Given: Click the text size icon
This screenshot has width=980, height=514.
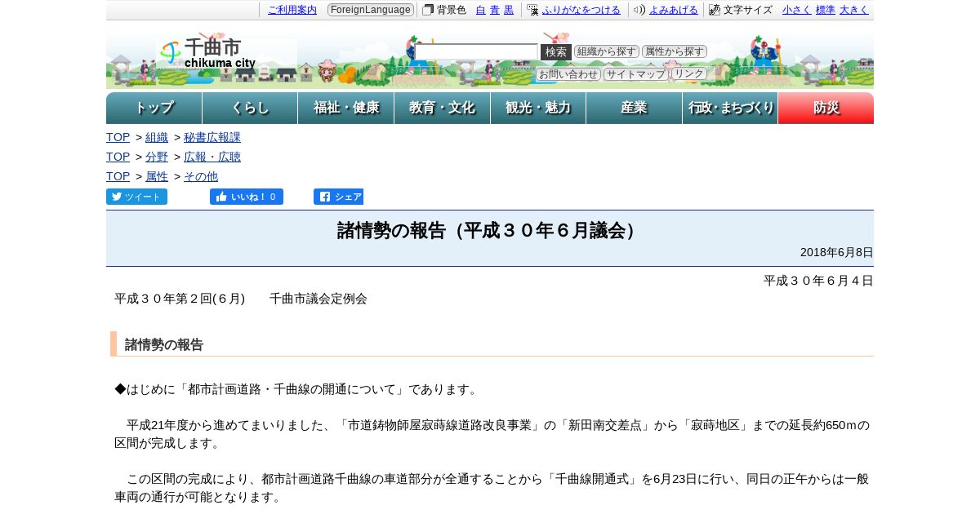Looking at the screenshot, I should tap(715, 10).
